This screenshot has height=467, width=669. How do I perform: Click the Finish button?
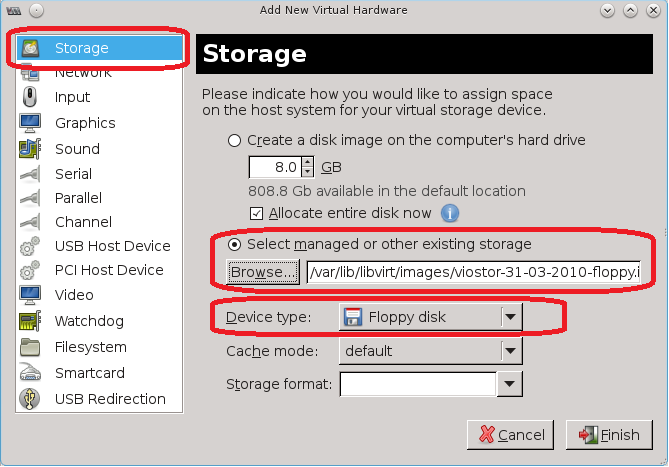610,435
